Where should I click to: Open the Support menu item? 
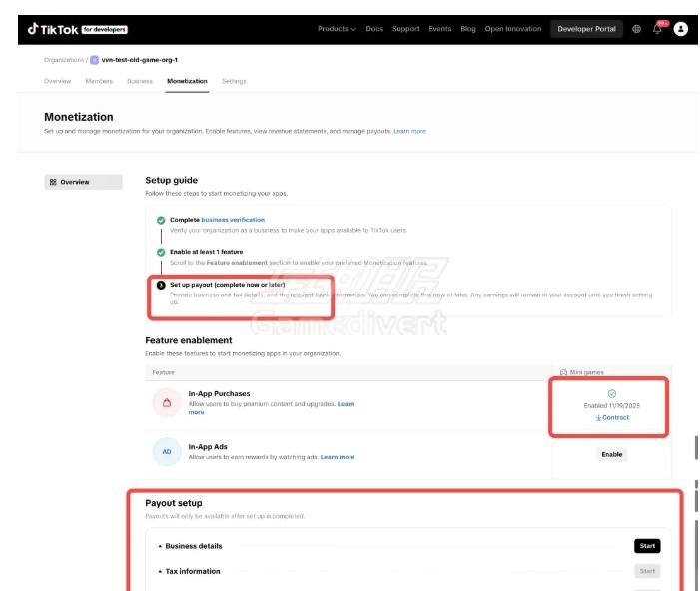click(x=405, y=29)
